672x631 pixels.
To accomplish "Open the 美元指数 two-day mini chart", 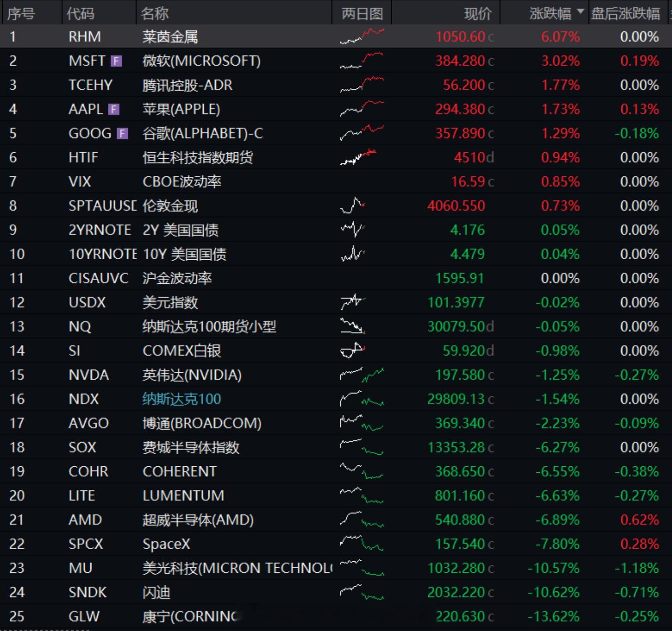I will tap(353, 302).
